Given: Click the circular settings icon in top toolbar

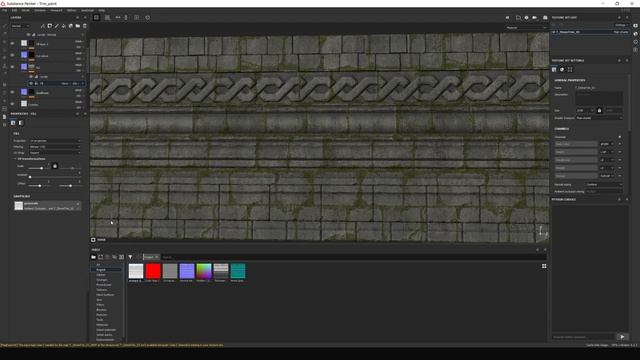Looking at the screenshot, I should click(x=147, y=18).
